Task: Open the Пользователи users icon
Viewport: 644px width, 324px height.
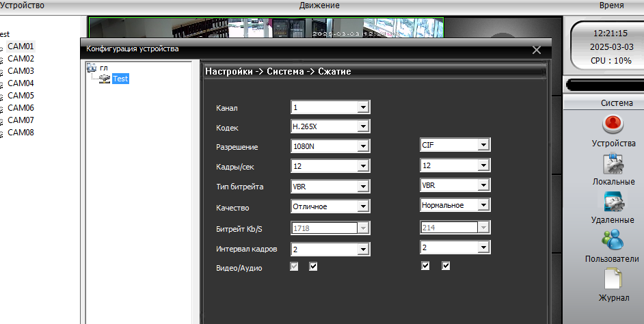Action: 613,241
